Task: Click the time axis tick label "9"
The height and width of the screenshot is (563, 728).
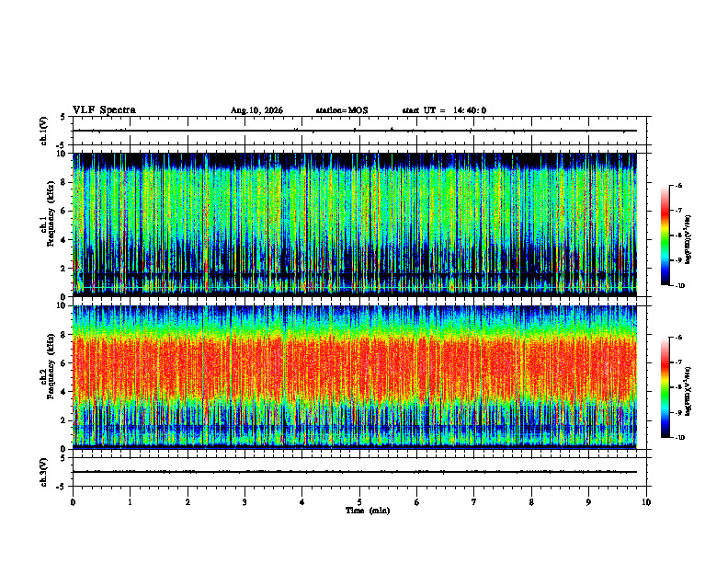Action: coord(588,502)
